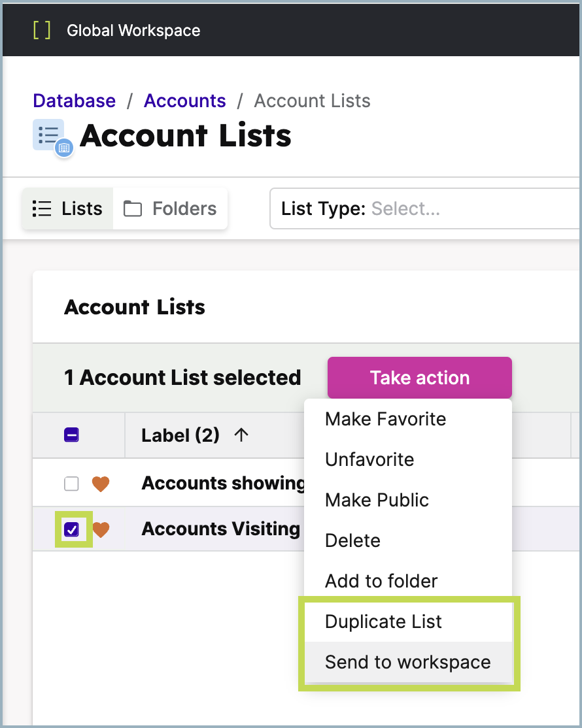Switch to the Lists tab
Screen dimensions: 582x728
pos(67,208)
